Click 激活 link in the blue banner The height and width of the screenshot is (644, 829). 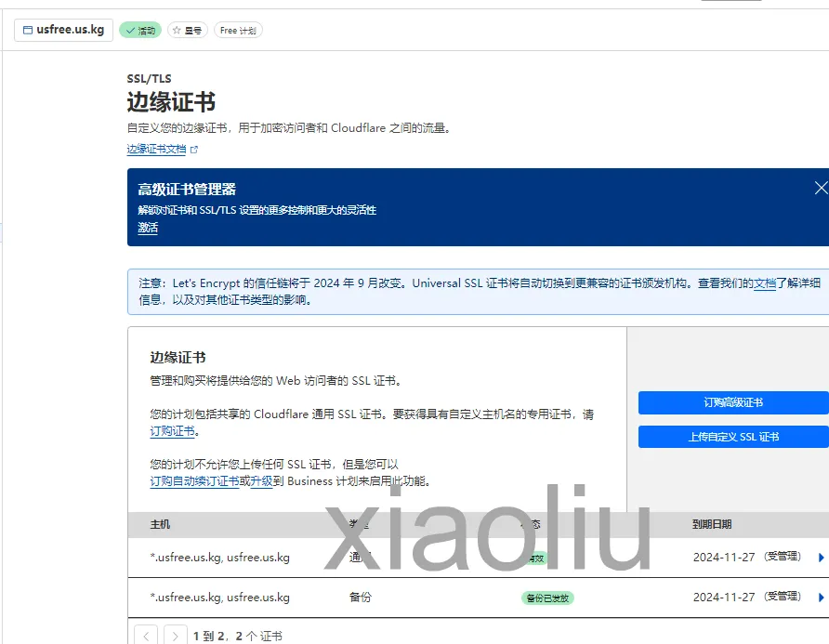click(x=148, y=228)
